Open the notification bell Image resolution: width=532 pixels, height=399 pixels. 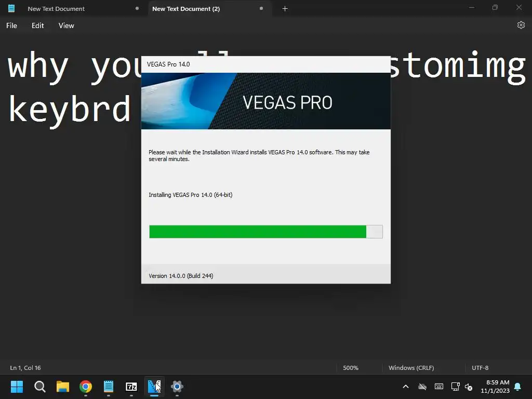click(x=518, y=387)
